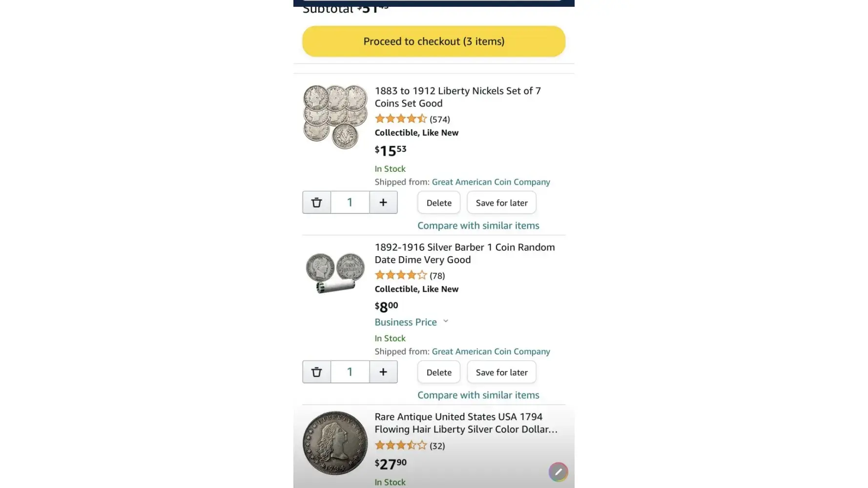The height and width of the screenshot is (488, 868).
Task: Proceed to checkout with 3 items
Action: pos(434,41)
